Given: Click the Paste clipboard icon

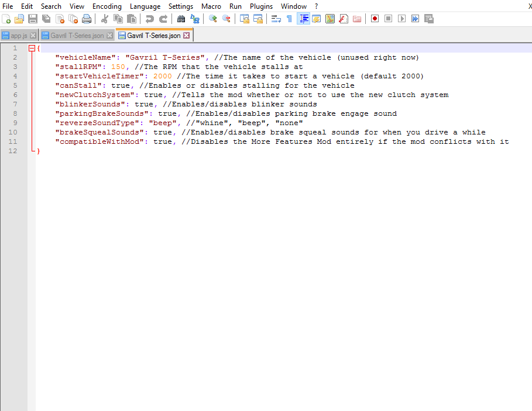Looking at the screenshot, I should (131, 19).
